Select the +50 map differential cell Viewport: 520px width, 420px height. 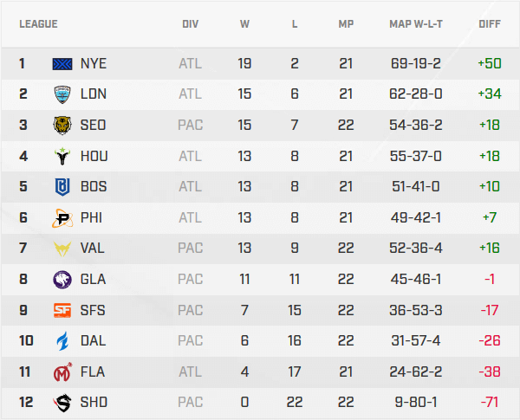pyautogui.click(x=489, y=63)
